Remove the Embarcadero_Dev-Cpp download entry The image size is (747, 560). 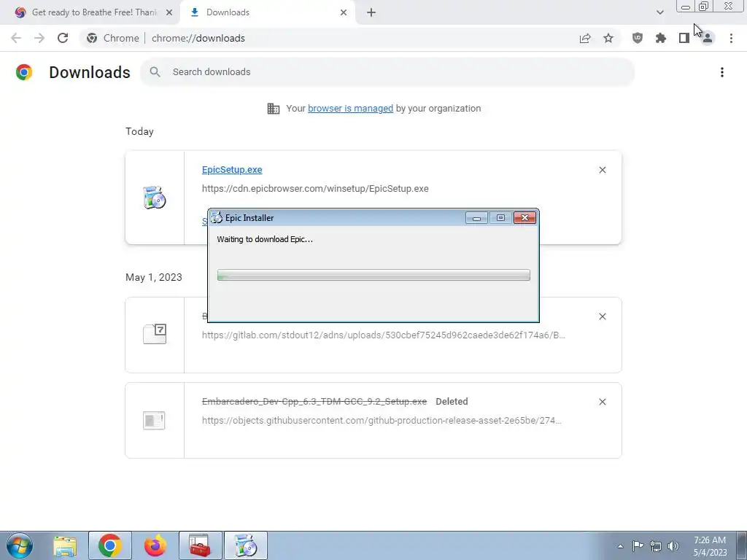tap(603, 402)
